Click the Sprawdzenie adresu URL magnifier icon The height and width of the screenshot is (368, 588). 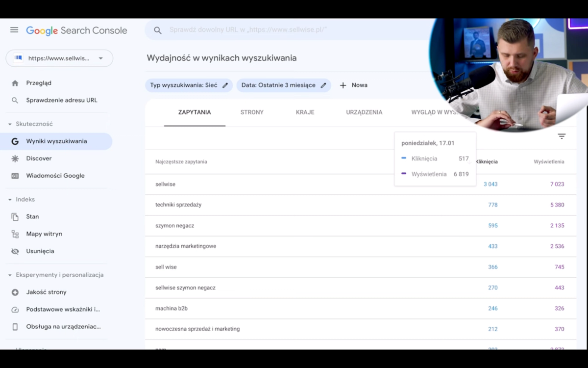(x=15, y=100)
